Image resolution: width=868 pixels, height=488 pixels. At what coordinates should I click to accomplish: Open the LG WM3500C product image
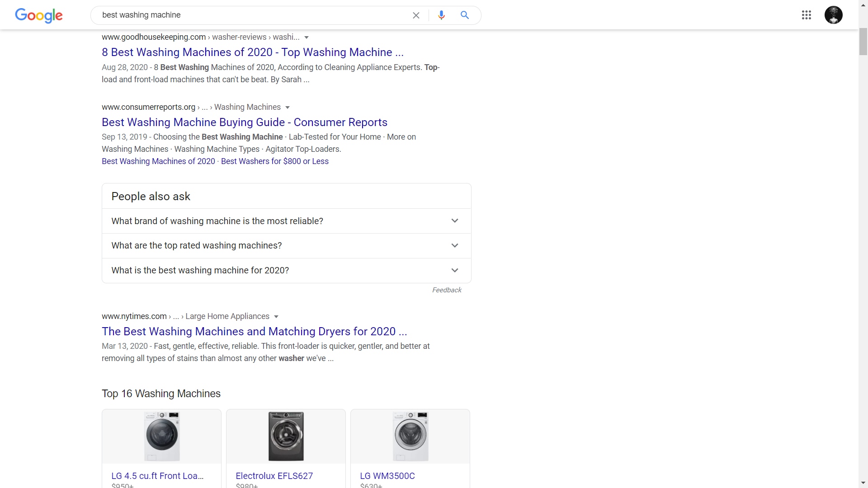410,436
